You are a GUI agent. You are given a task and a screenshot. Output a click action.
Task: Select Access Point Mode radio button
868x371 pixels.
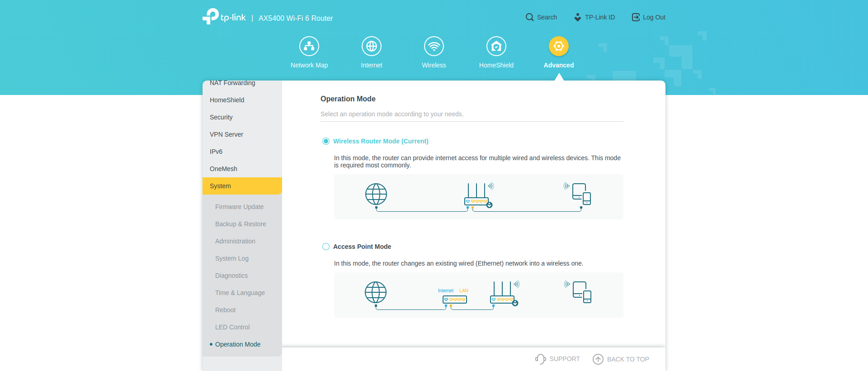326,247
